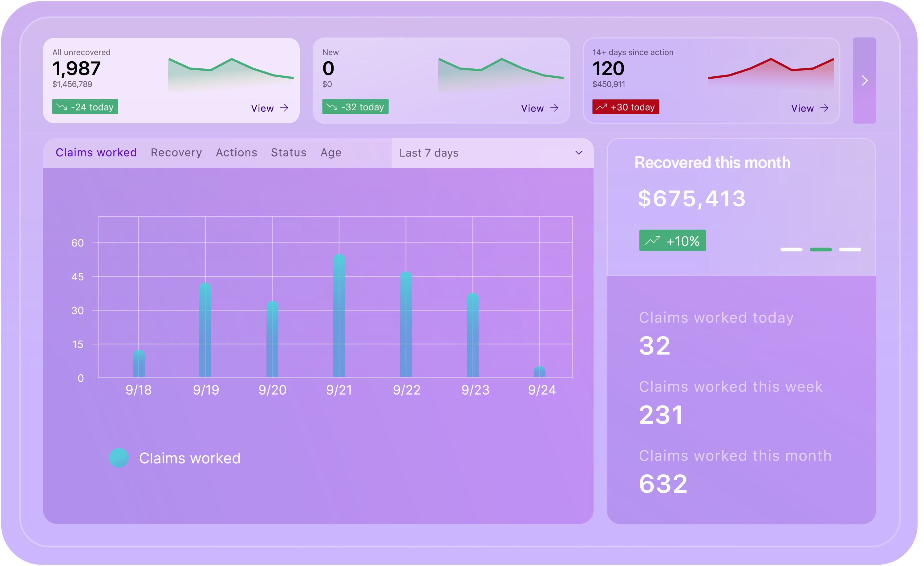The height and width of the screenshot is (566, 924).
Task: Click the 9/18 bar in chart
Action: tap(139, 364)
